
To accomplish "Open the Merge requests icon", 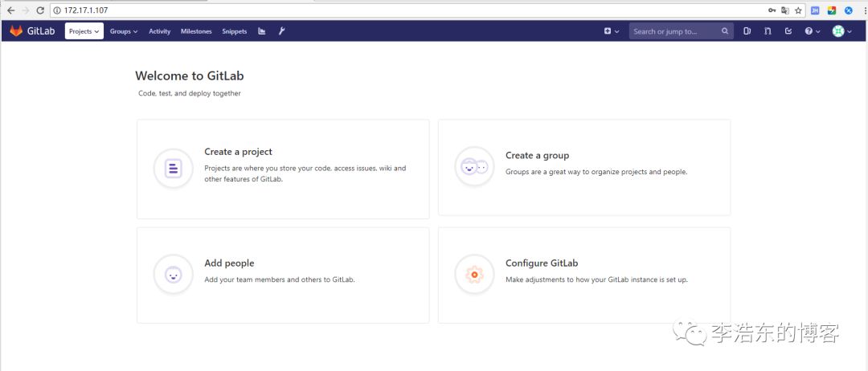I will click(768, 31).
